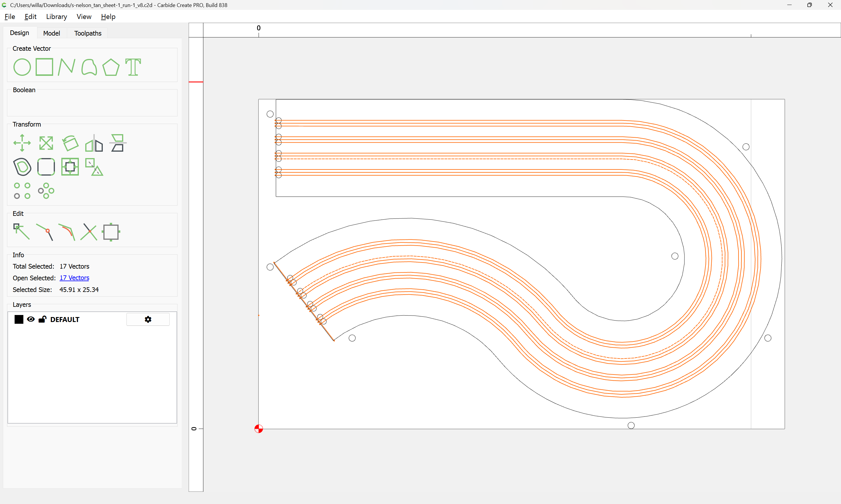Activate the Text creation tool
This screenshot has width=841, height=504.
click(x=133, y=67)
